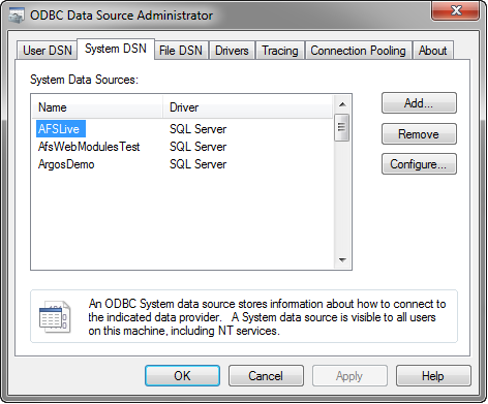Click the list scrollbar up arrow
The width and height of the screenshot is (488, 404).
coord(342,105)
